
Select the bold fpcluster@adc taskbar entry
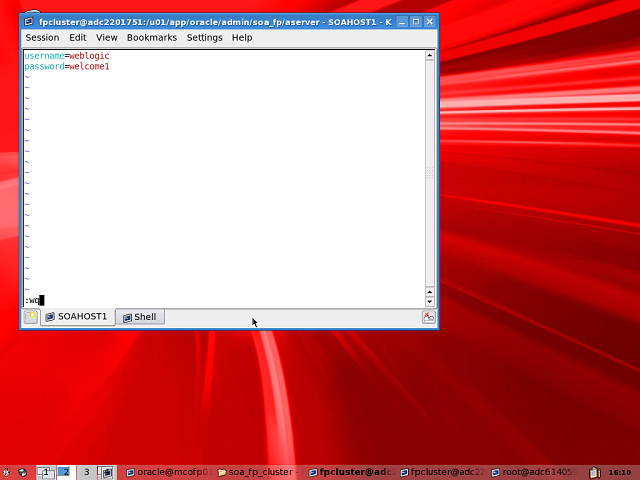352,472
